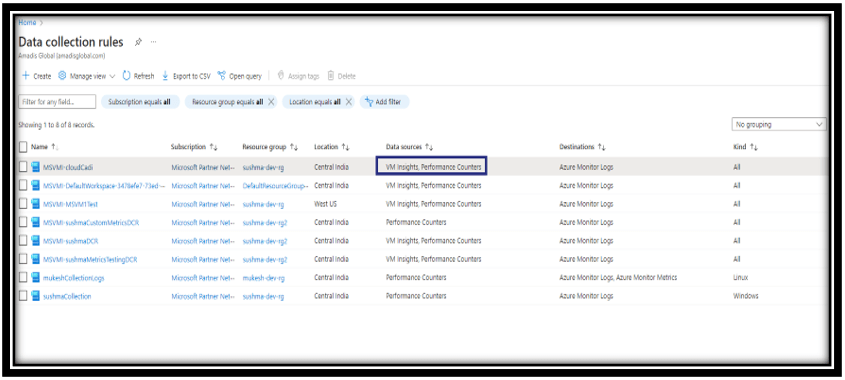The image size is (845, 380).
Task: Open the MSVMI-DefaultWorkspace-3478efe7 rule
Action: (x=104, y=185)
